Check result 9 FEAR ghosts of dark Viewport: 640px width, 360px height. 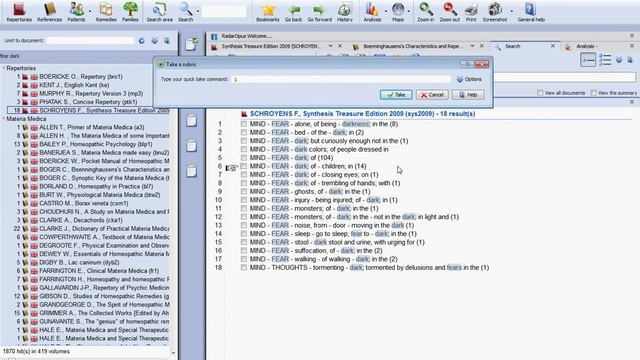(x=244, y=191)
